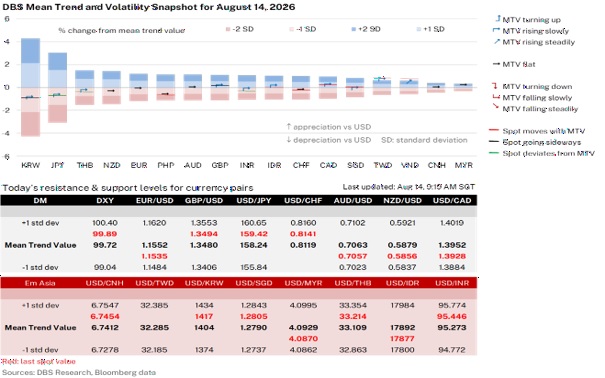Click the USD/CAD mean trend value 1.3952
This screenshot has height=378, width=605.
452,245
